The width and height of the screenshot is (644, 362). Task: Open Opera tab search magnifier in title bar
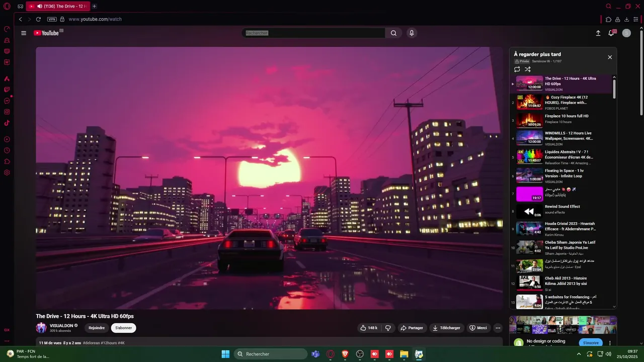tap(608, 6)
